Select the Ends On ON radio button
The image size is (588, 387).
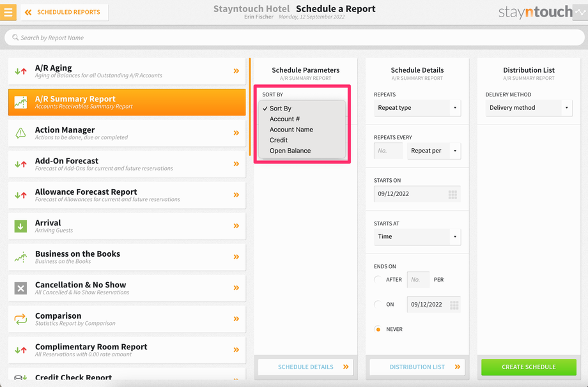[378, 304]
